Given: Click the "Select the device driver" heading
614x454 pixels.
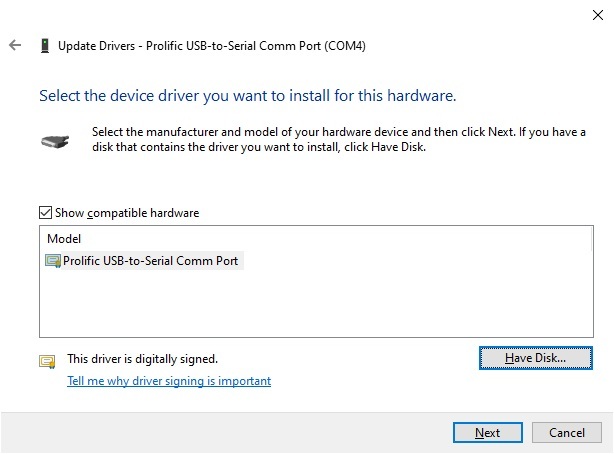Looking at the screenshot, I should click(247, 97).
